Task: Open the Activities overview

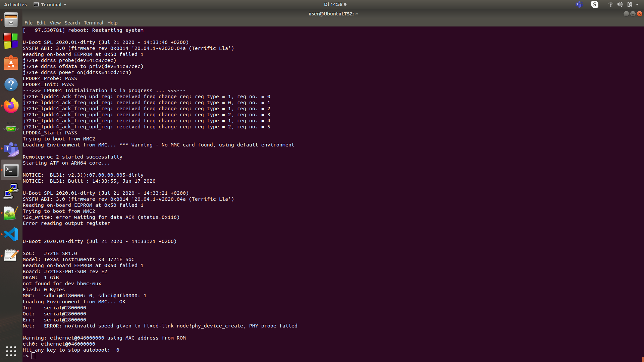Action: 15,4
